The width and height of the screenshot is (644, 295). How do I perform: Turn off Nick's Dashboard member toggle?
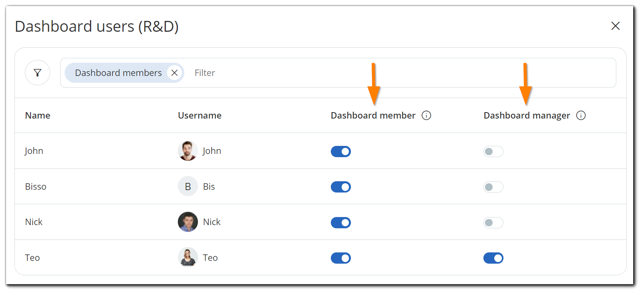(340, 222)
